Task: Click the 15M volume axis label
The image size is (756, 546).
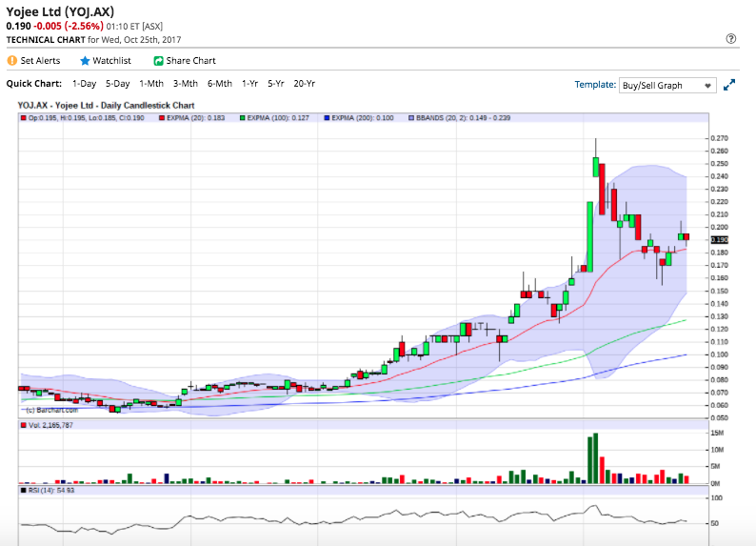Action: (x=717, y=434)
